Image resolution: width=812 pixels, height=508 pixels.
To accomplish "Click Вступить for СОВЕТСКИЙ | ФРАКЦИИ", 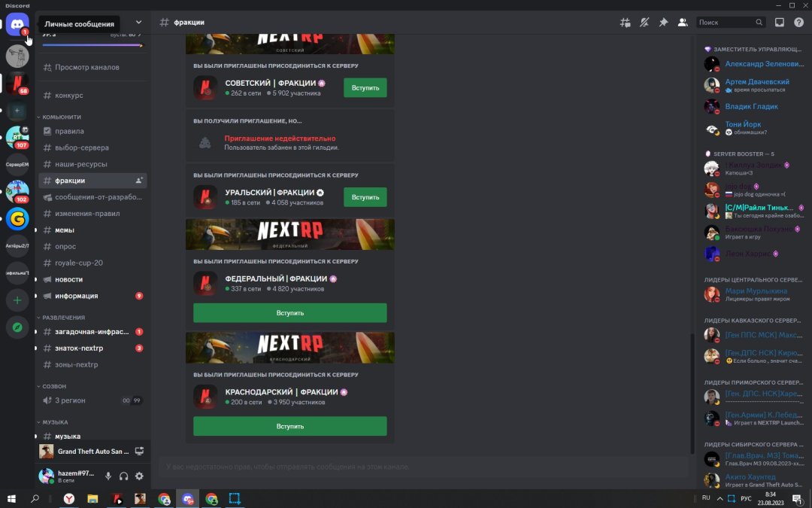I will (365, 87).
